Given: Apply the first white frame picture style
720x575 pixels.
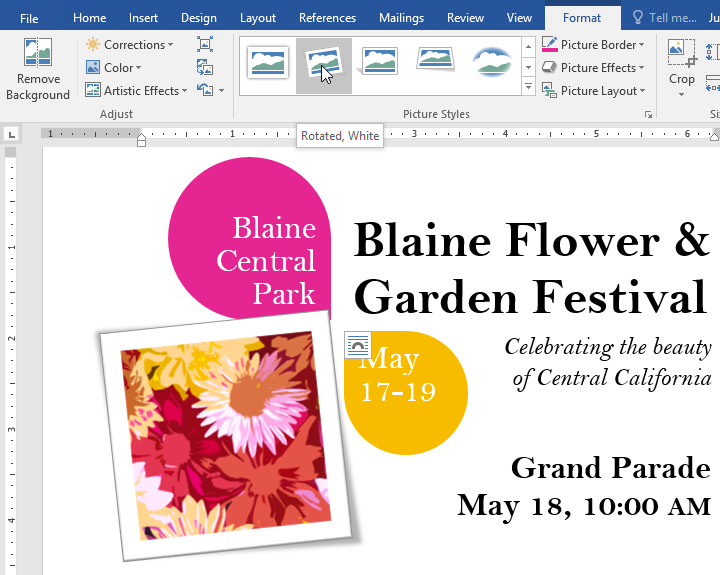Looking at the screenshot, I should pyautogui.click(x=268, y=66).
